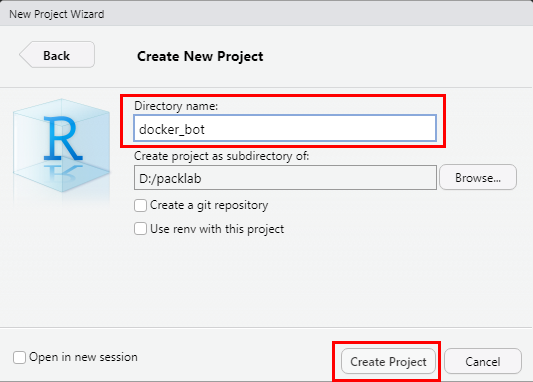Click the New Project Wizard title bar
The image size is (533, 382).
266,14
